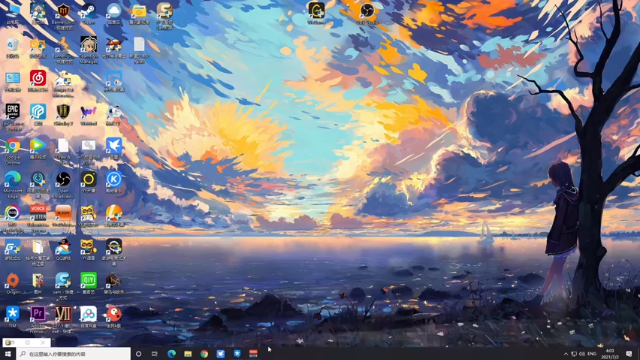Open the MT shield icon in top row
Viewport: 640px width, 360px height.
click(x=63, y=16)
